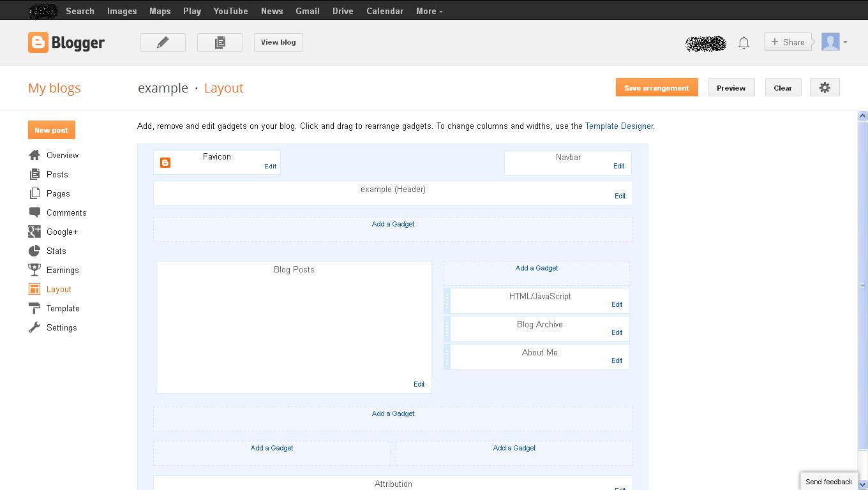The image size is (868, 490).
Task: Add a Gadget in right footer column
Action: coord(514,448)
